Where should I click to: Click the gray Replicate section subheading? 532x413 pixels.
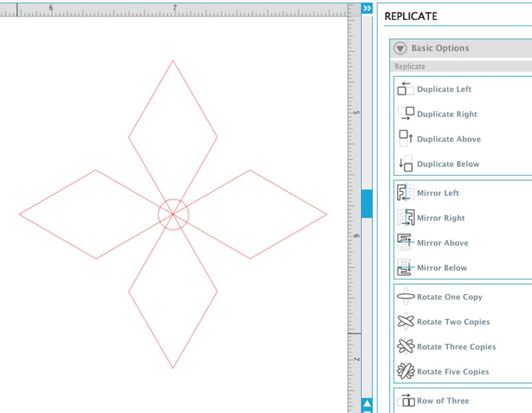[410, 67]
